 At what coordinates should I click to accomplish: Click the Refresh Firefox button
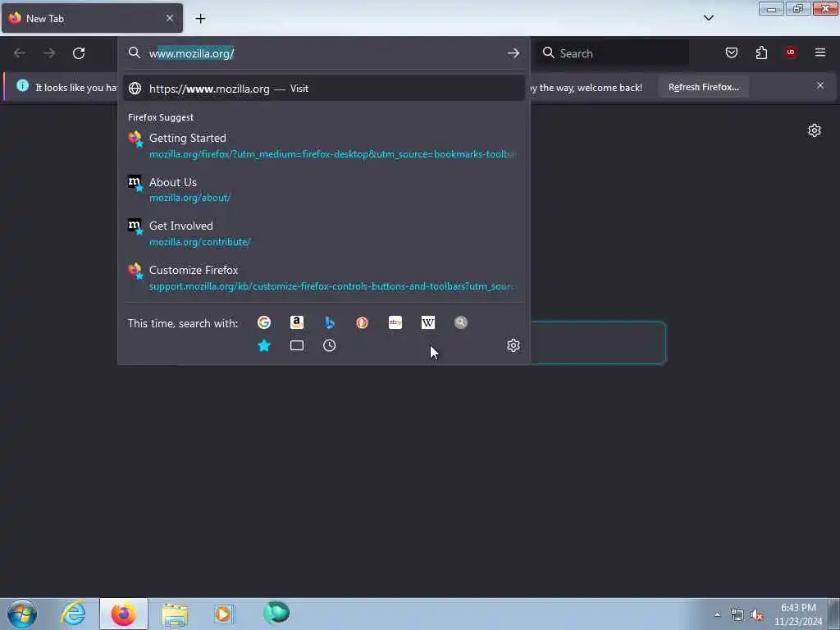click(x=703, y=87)
